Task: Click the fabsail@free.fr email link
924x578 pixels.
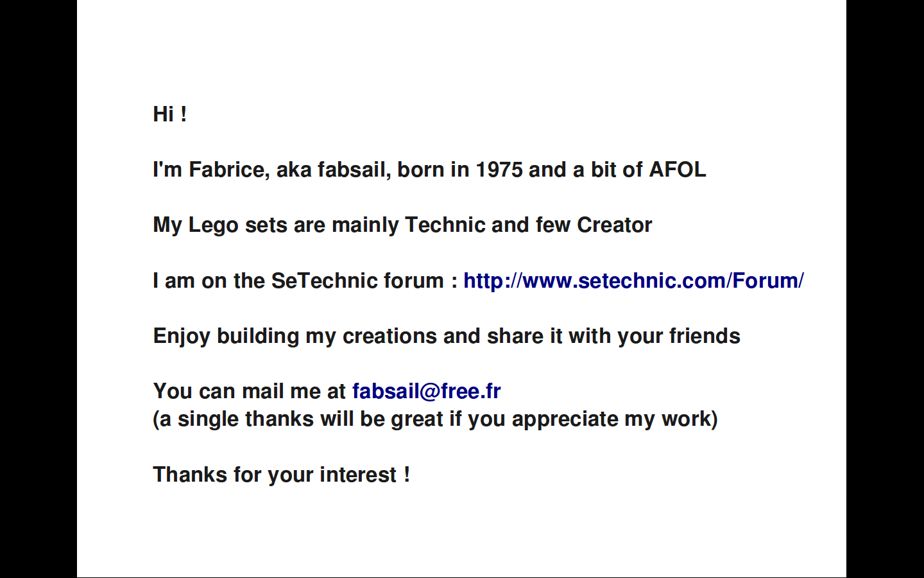Action: click(x=426, y=391)
